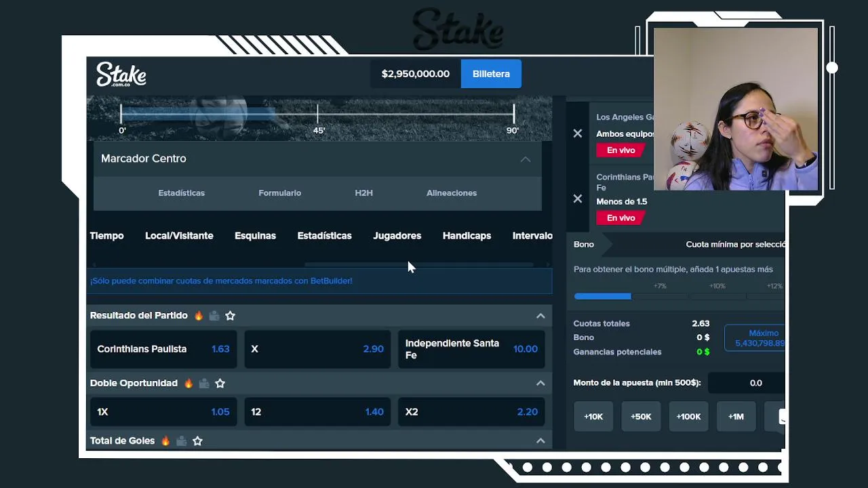868x488 pixels.
Task: Click En vivo badge on Ambos equipos selection
Action: pyautogui.click(x=620, y=150)
